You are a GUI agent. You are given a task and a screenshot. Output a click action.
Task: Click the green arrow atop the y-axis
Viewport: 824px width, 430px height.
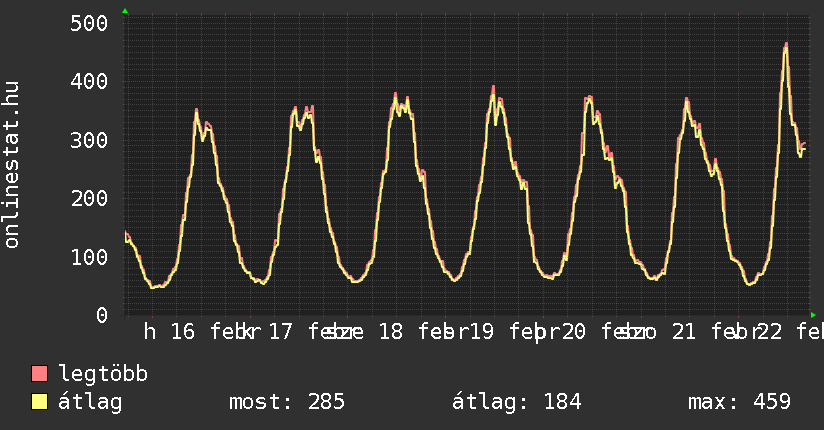124,11
